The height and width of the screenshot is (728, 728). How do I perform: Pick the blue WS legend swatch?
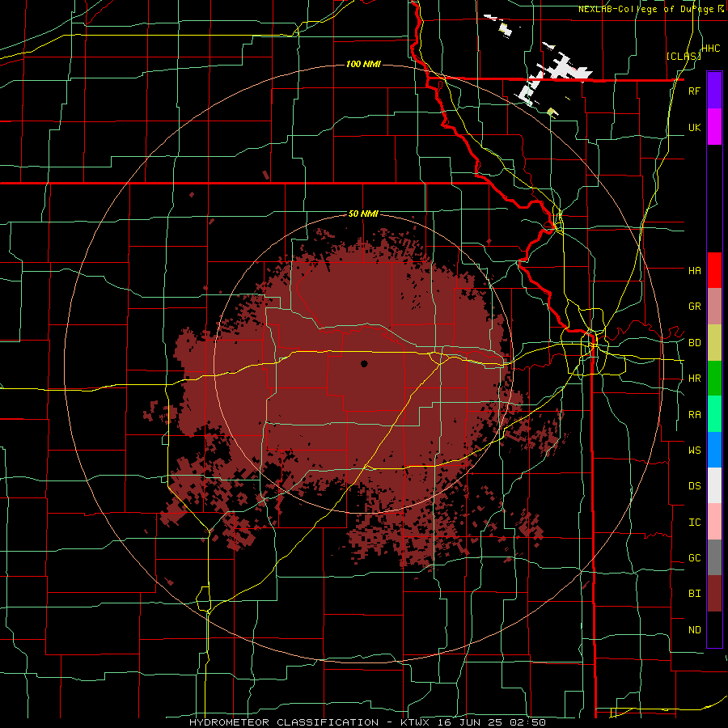coord(714,450)
